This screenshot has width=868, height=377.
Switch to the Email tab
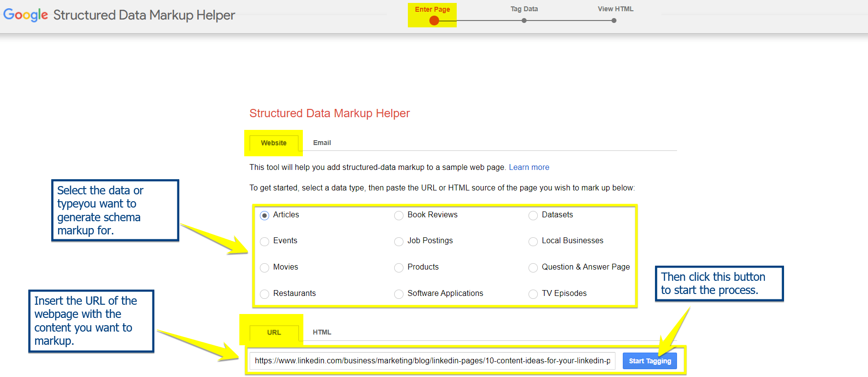point(322,143)
